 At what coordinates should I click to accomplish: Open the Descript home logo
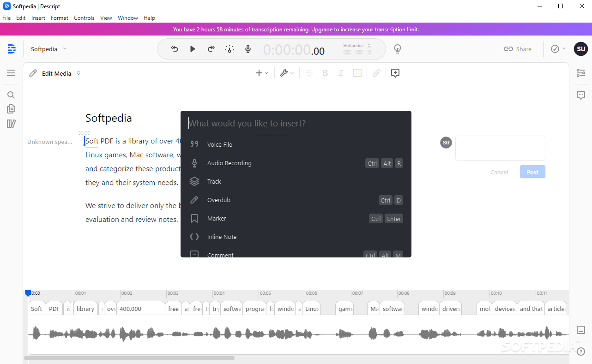pos(12,49)
